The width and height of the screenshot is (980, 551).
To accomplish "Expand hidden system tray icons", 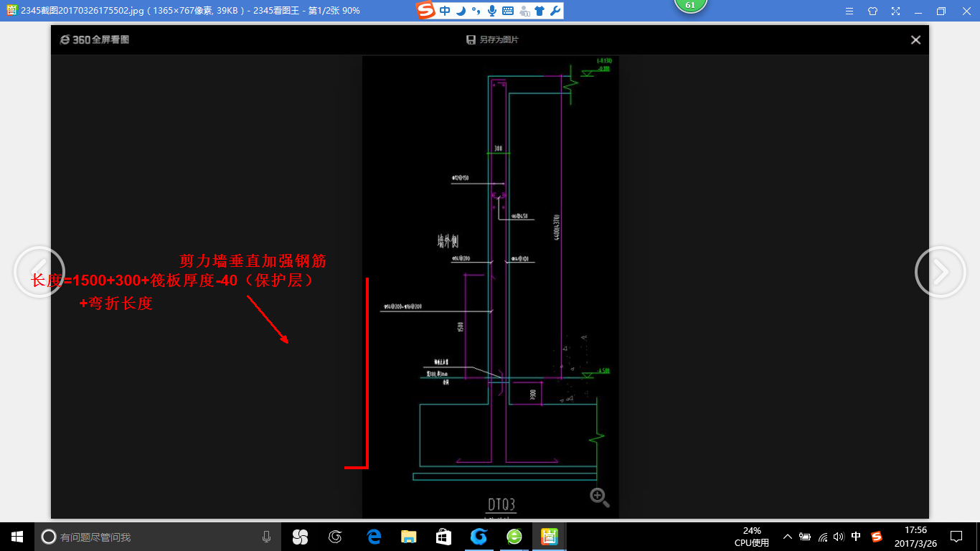I will tap(788, 537).
